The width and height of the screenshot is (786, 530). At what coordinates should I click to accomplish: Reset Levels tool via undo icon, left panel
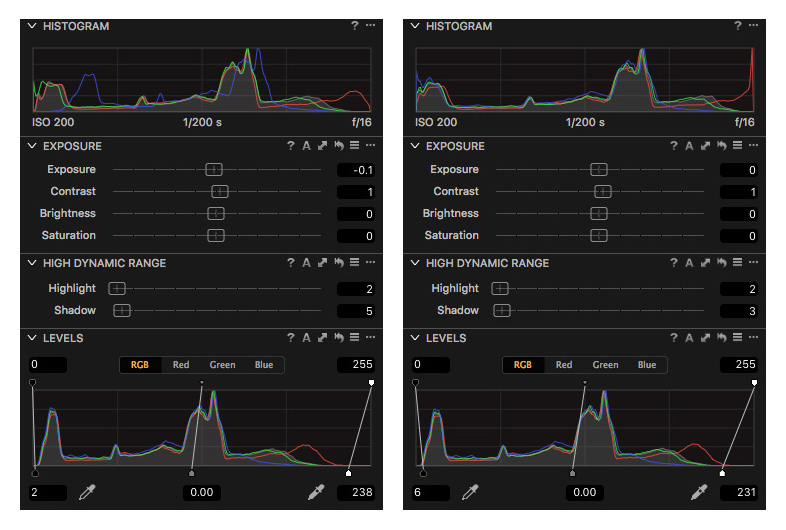[339, 337]
